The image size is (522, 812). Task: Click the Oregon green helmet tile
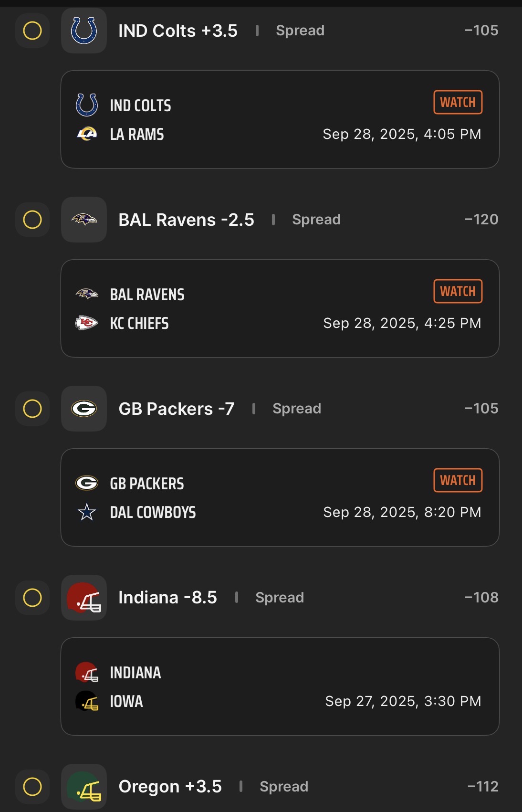click(x=84, y=787)
